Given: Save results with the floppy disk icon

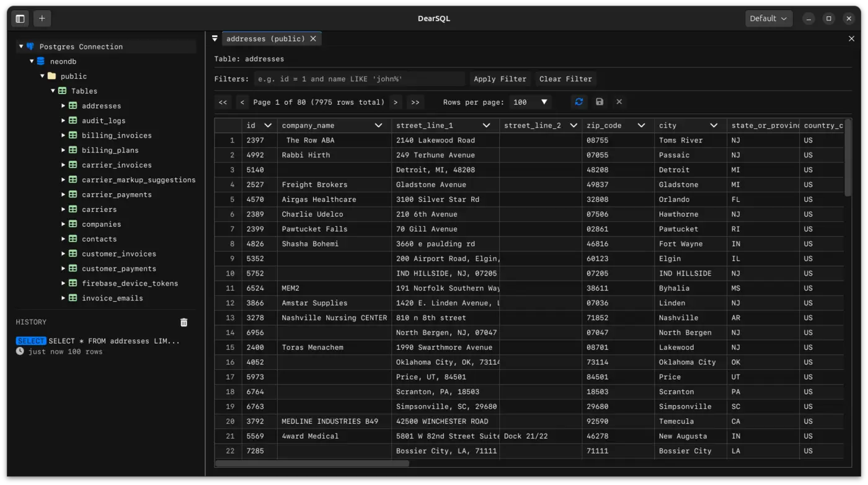Looking at the screenshot, I should coord(598,102).
